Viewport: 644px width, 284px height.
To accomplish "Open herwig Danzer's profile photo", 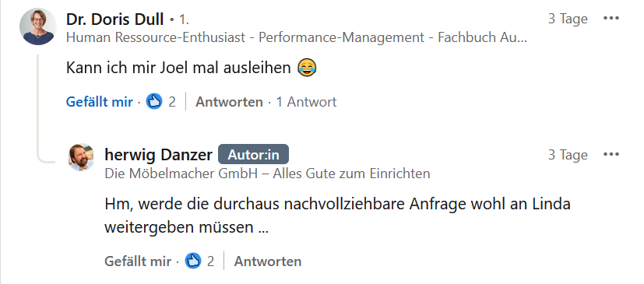I will (81, 157).
